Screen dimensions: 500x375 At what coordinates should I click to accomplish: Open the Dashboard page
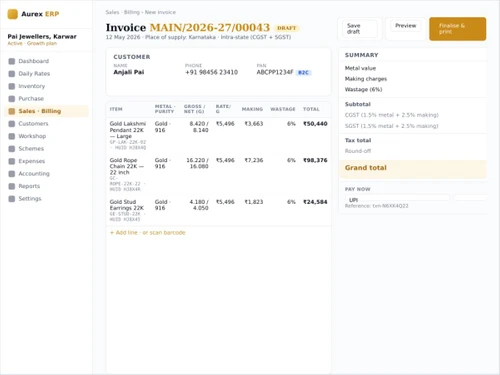click(x=46, y=61)
